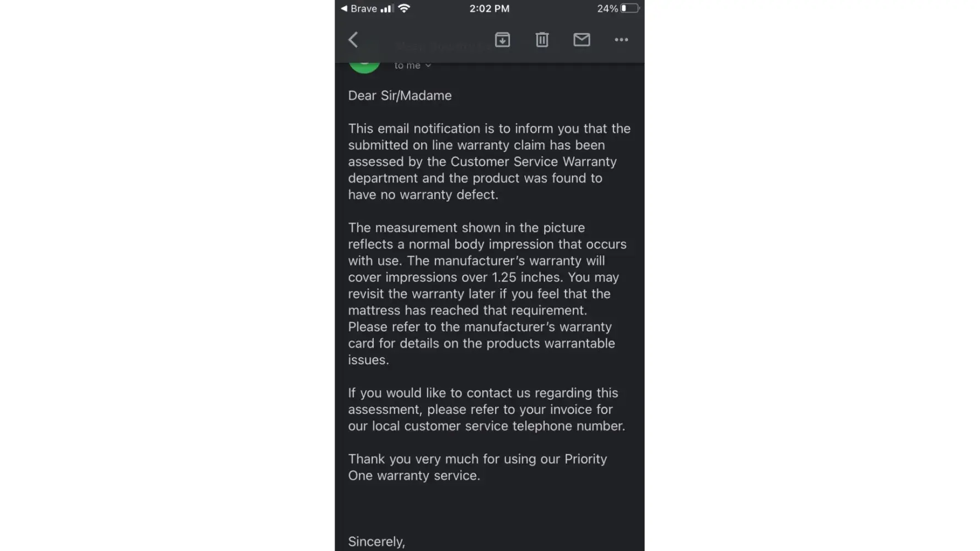This screenshot has height=551, width=980.
Task: Tap the battery indicator icon
Action: (629, 8)
